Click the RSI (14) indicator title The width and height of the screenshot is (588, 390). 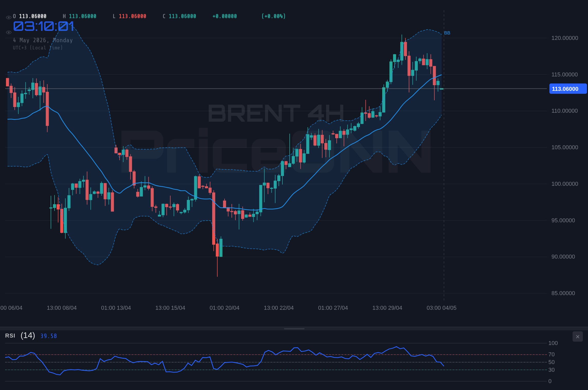click(x=20, y=335)
